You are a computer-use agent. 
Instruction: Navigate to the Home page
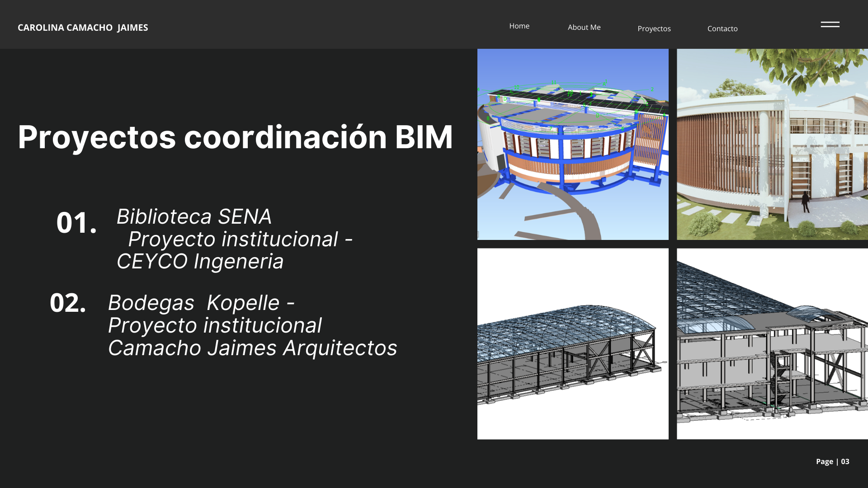[519, 26]
